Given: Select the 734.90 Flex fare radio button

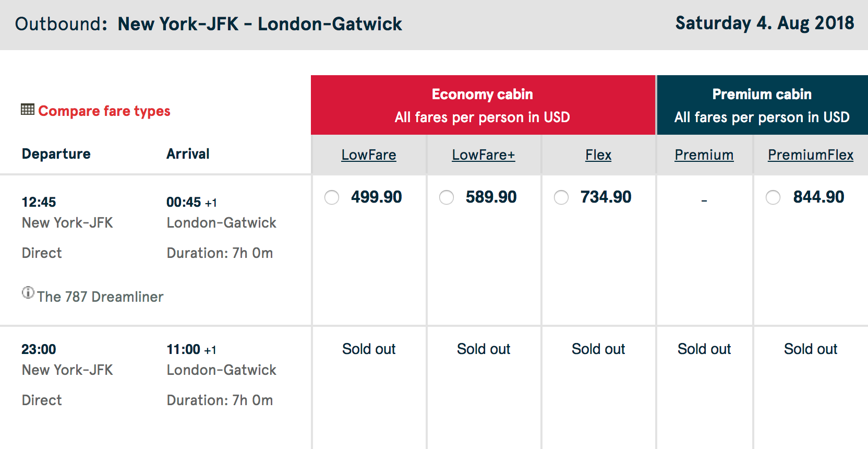Looking at the screenshot, I should point(561,197).
